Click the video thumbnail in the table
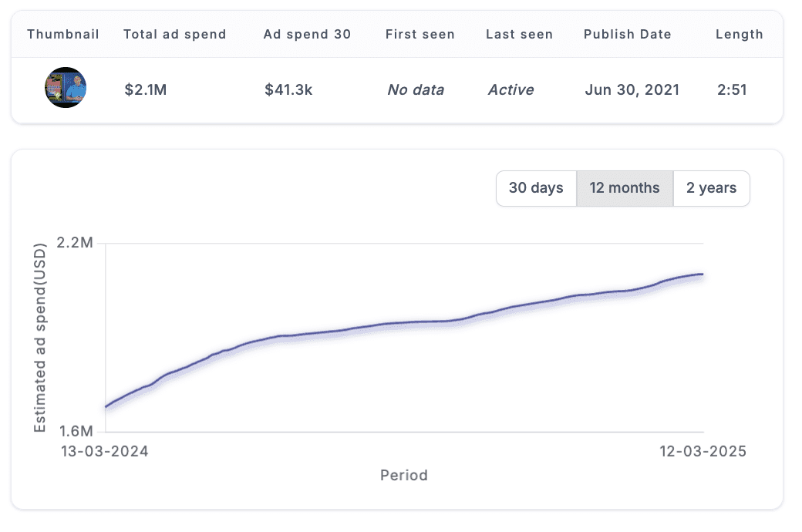This screenshot has height=532, width=802. coord(66,88)
